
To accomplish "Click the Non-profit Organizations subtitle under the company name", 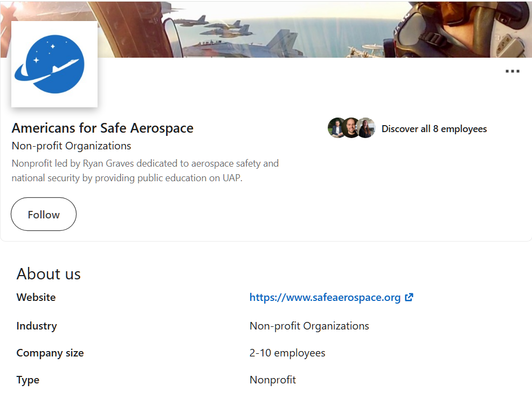I will [x=71, y=146].
